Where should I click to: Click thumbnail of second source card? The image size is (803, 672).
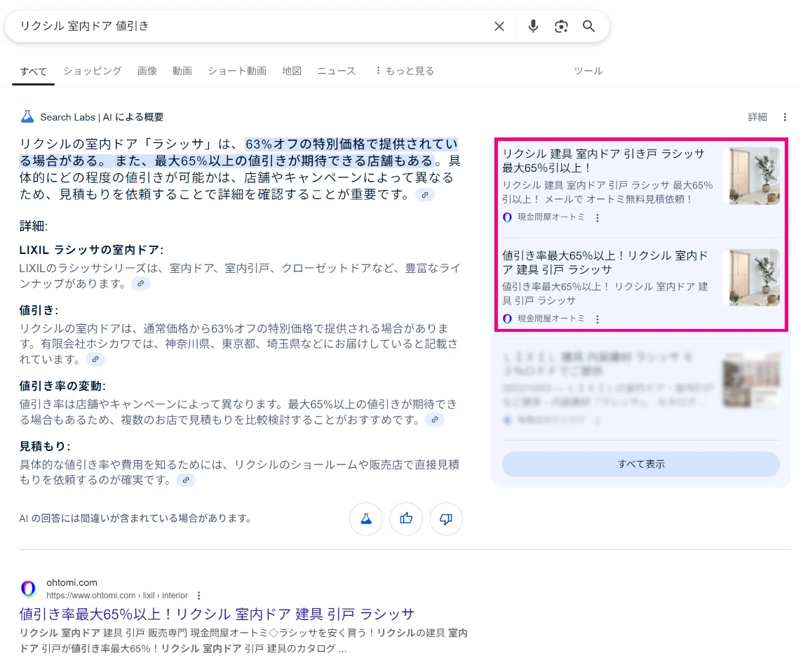pos(751,278)
